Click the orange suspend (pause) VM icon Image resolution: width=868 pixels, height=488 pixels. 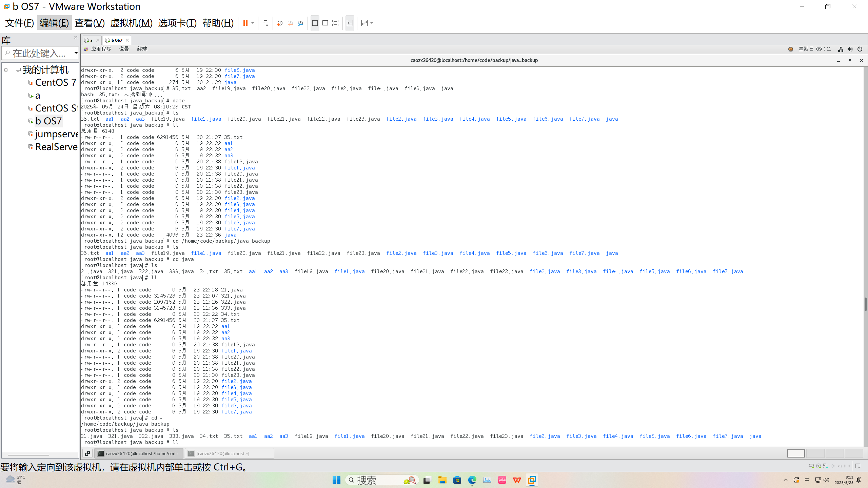[x=245, y=23]
